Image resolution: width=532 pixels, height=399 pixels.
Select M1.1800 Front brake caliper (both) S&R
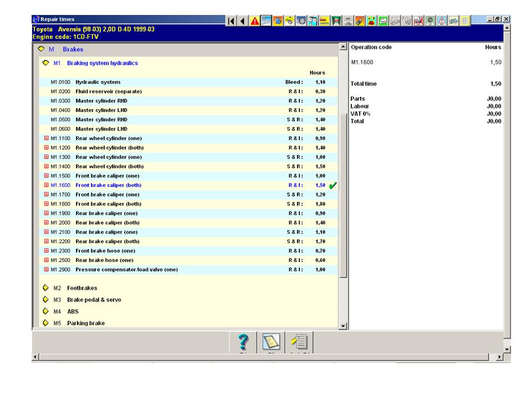(x=108, y=204)
